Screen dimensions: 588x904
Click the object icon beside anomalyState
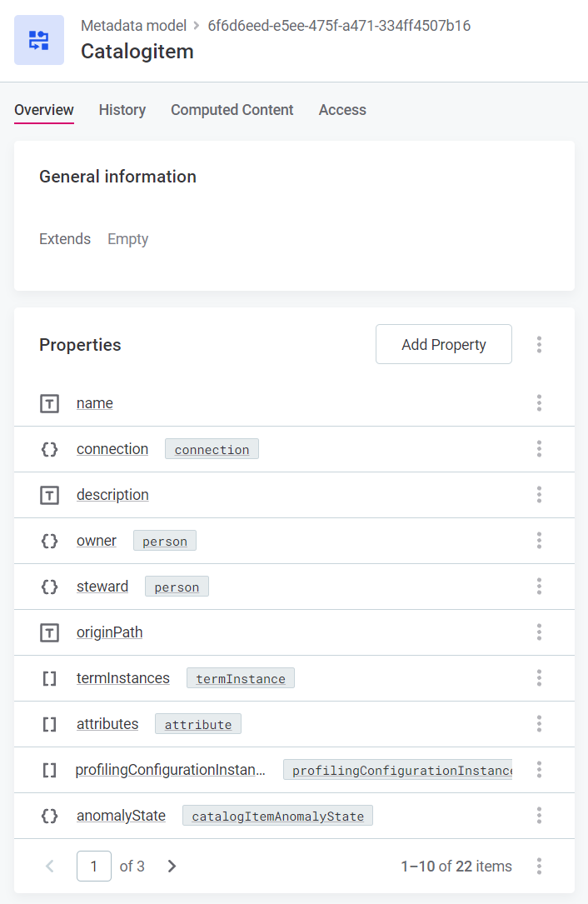(49, 816)
